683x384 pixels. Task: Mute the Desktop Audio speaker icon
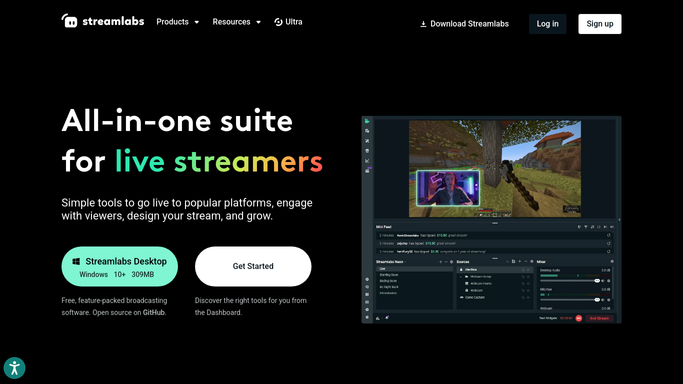[x=603, y=281]
